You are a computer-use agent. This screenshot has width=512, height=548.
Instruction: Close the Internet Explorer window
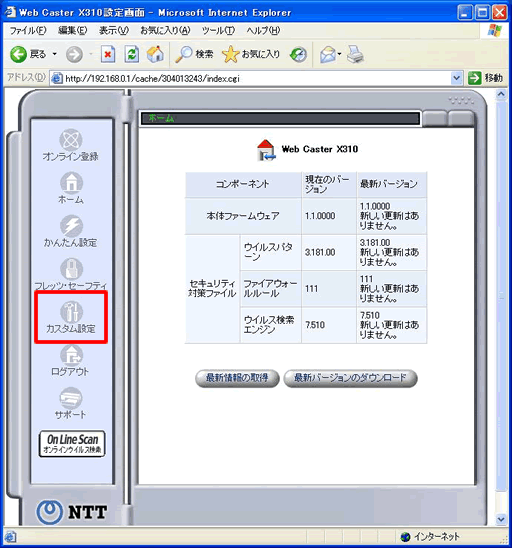pyautogui.click(x=500, y=13)
